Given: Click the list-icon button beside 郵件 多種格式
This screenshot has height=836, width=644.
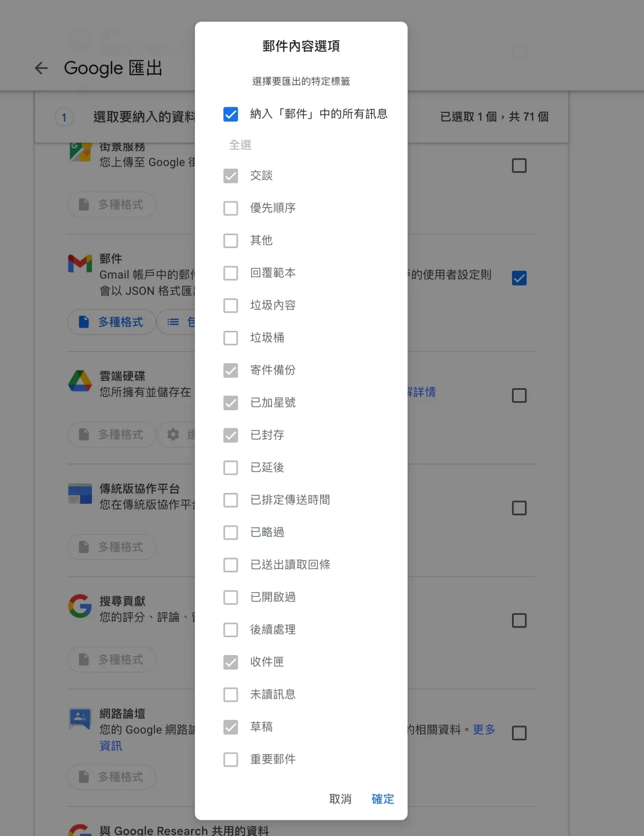Looking at the screenshot, I should point(177,322).
